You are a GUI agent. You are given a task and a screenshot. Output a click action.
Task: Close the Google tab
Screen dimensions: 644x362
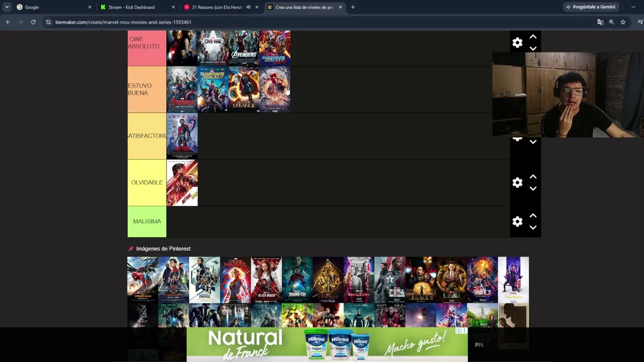[x=90, y=7]
